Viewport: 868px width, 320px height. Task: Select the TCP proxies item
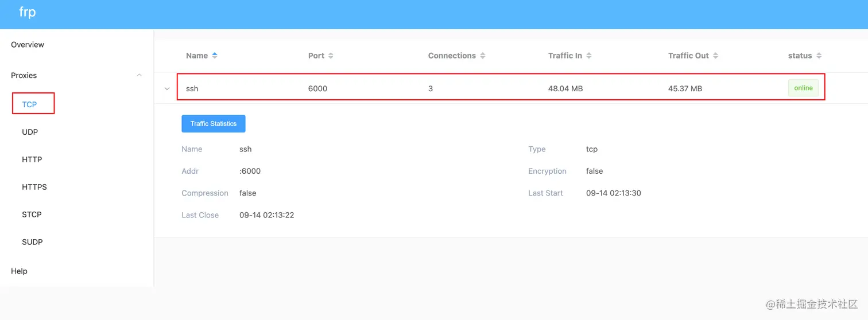(x=29, y=104)
